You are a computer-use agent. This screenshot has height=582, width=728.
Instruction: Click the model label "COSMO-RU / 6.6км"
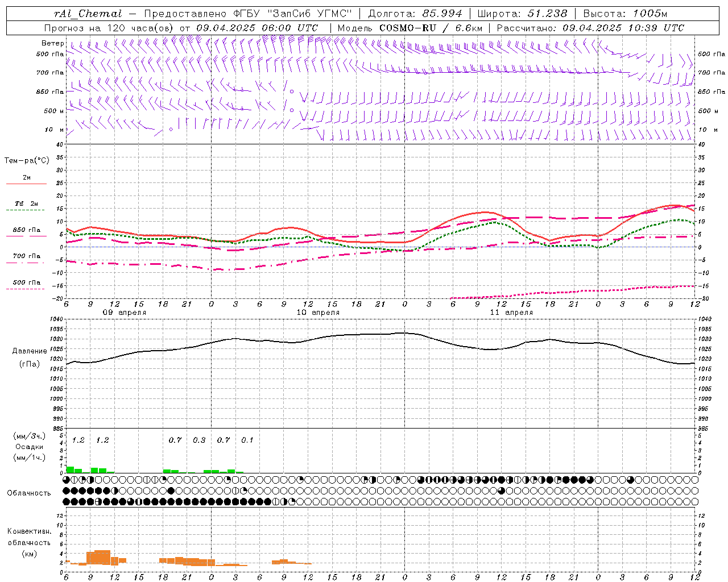pos(431,28)
